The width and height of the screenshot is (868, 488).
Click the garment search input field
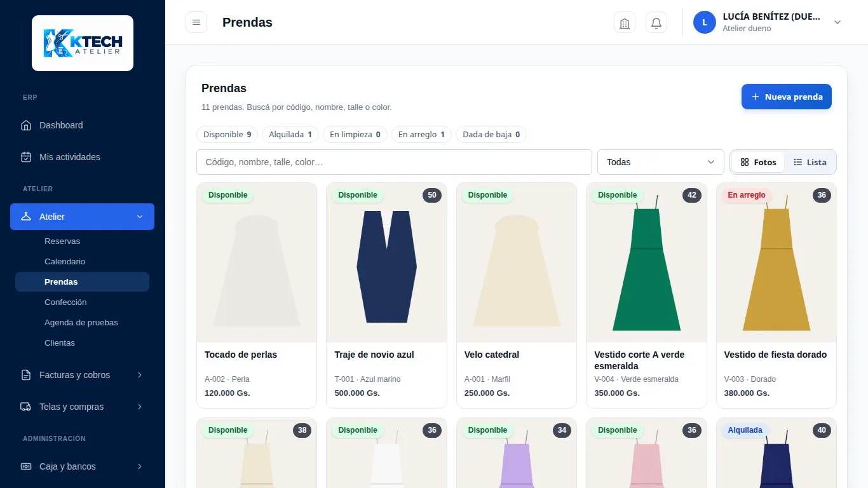394,162
